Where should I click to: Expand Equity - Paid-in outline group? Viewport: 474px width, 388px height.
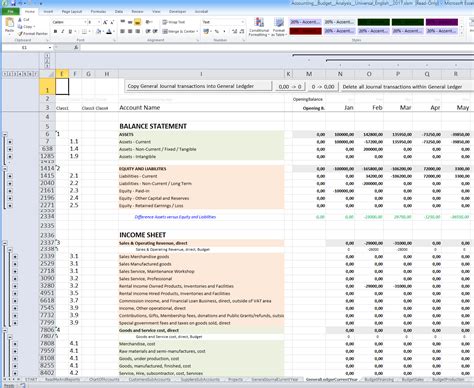click(x=10, y=191)
